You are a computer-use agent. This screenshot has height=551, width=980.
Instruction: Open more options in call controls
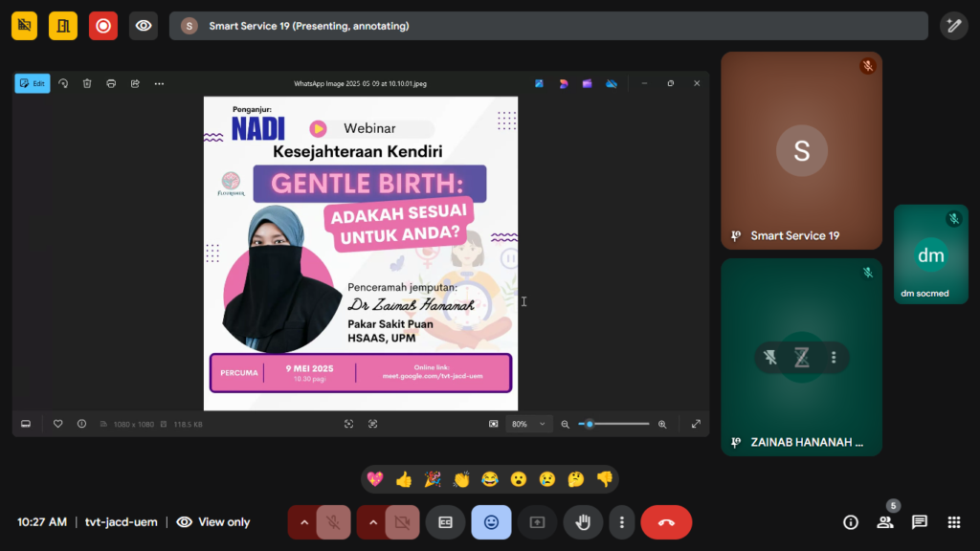click(621, 522)
